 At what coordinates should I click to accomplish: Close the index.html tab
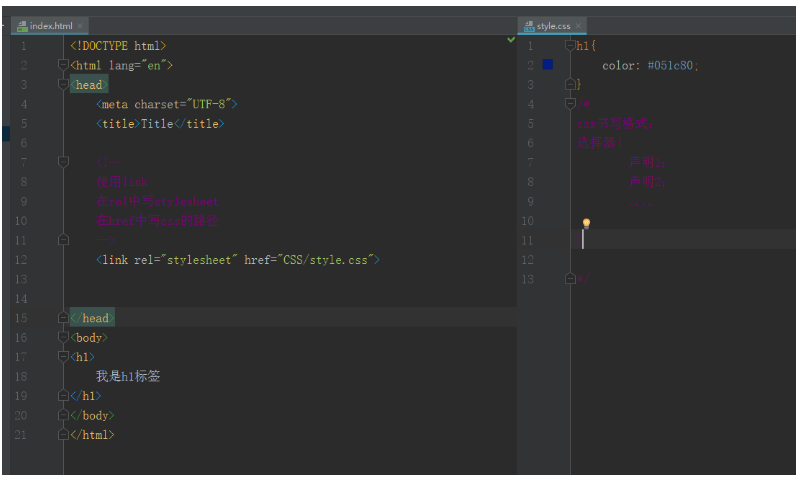click(80, 25)
